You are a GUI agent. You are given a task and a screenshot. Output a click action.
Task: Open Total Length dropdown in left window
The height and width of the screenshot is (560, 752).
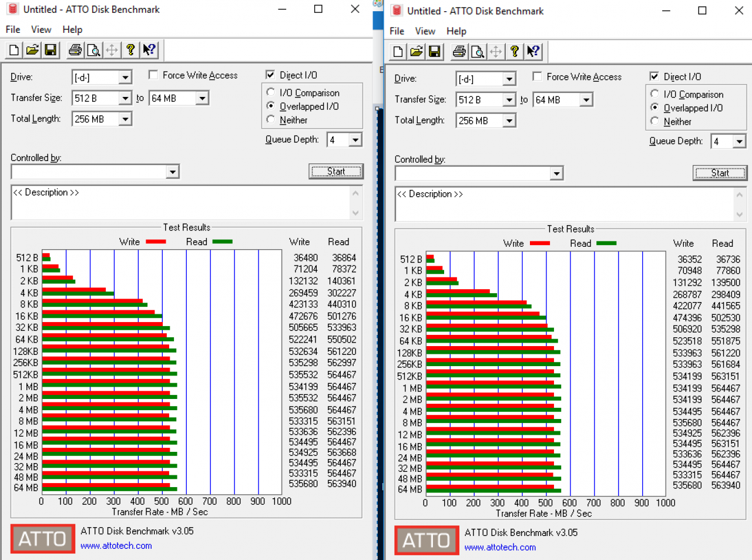[125, 119]
